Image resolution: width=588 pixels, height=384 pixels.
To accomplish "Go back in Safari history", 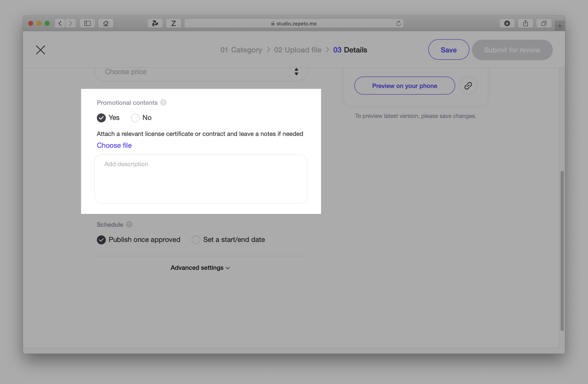I will coord(60,24).
